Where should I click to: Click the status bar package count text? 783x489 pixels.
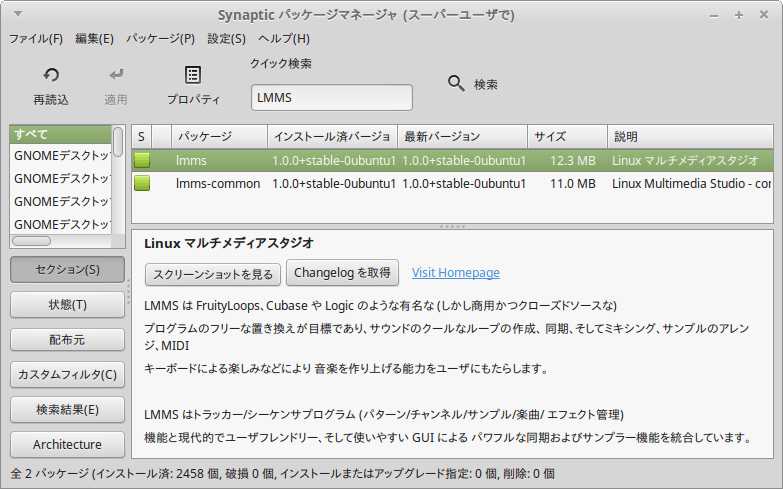coord(282,473)
